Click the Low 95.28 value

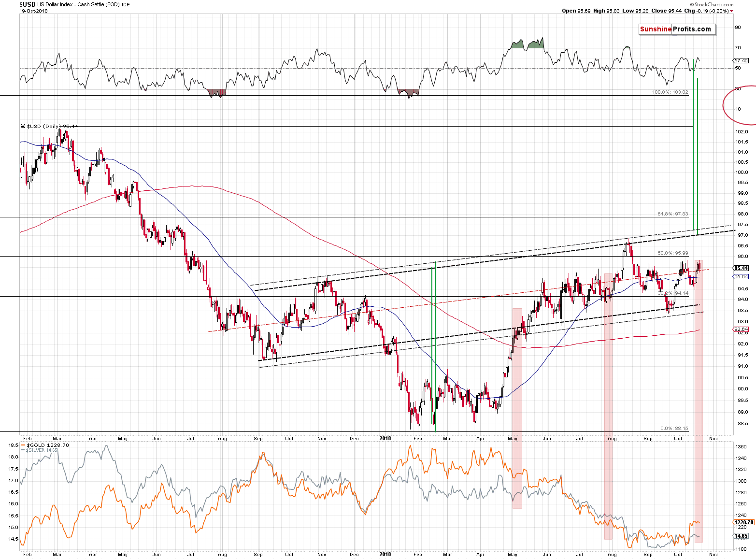point(635,11)
